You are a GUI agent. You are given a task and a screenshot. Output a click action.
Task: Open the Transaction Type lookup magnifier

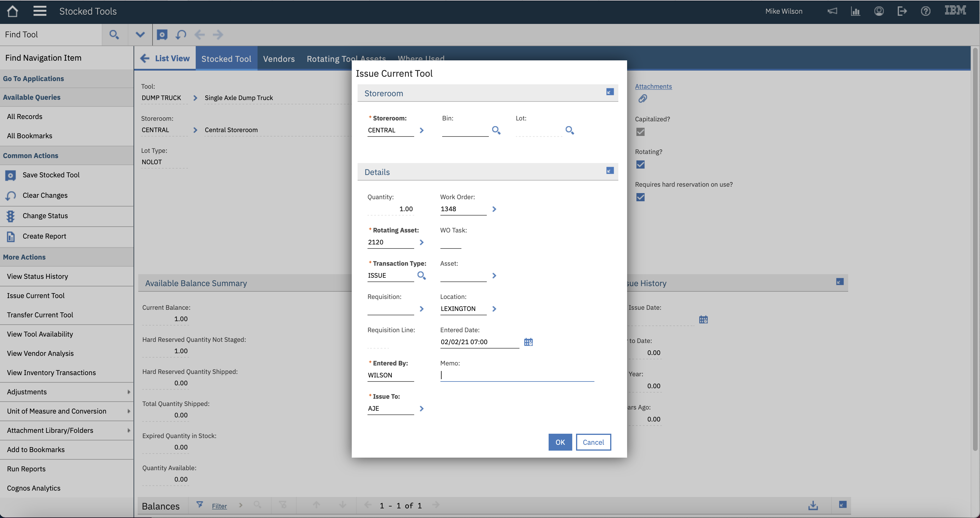(421, 275)
